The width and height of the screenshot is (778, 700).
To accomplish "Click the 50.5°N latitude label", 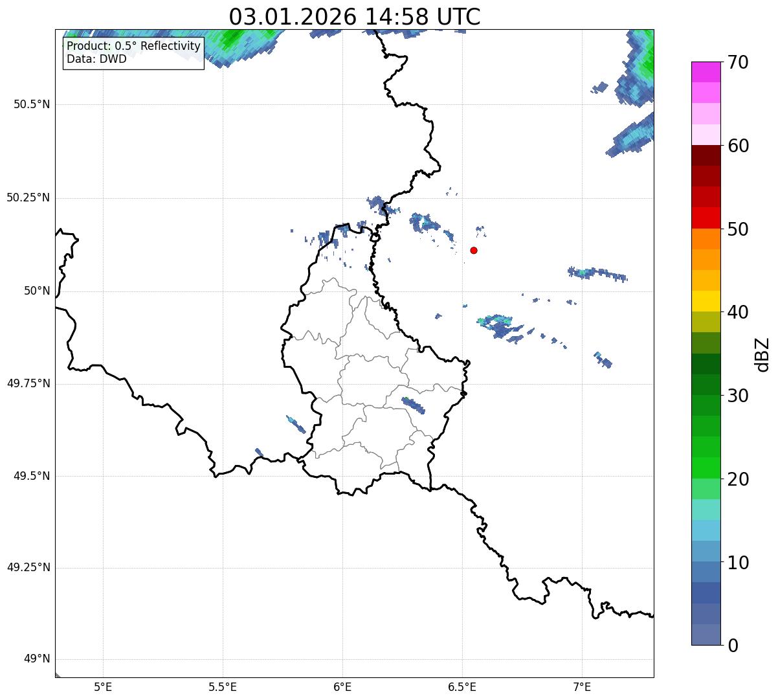I will click(x=32, y=105).
